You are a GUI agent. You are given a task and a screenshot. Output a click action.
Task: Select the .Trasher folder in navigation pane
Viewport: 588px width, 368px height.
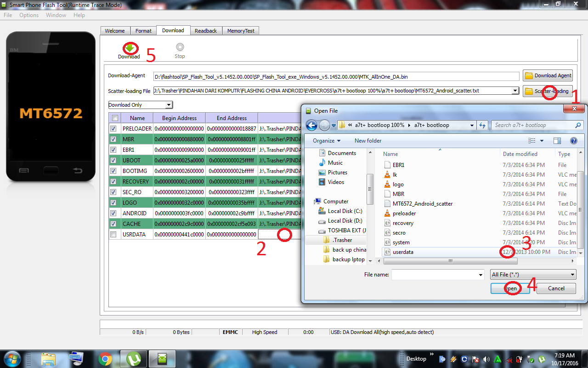tap(342, 240)
